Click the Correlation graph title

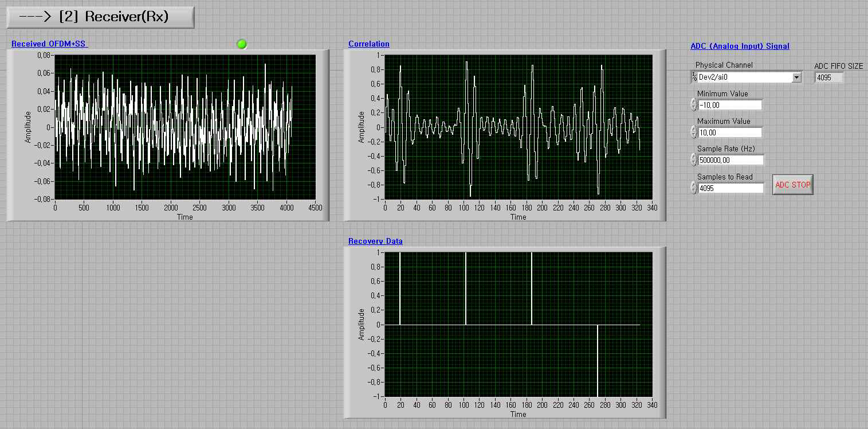[x=369, y=44]
